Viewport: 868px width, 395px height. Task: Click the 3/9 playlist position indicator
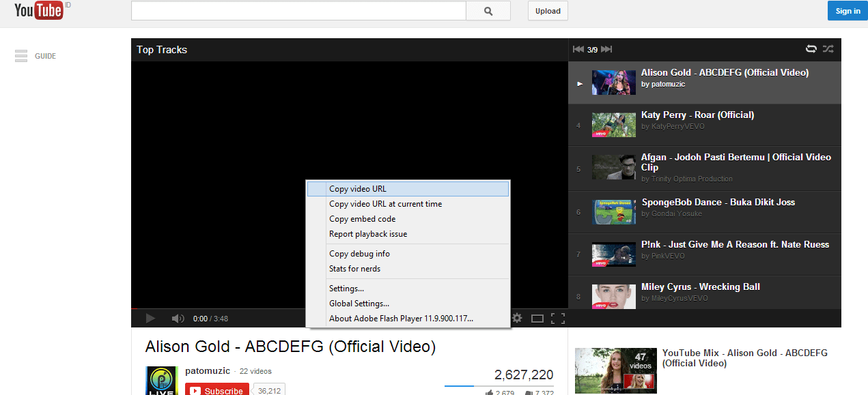coord(592,50)
